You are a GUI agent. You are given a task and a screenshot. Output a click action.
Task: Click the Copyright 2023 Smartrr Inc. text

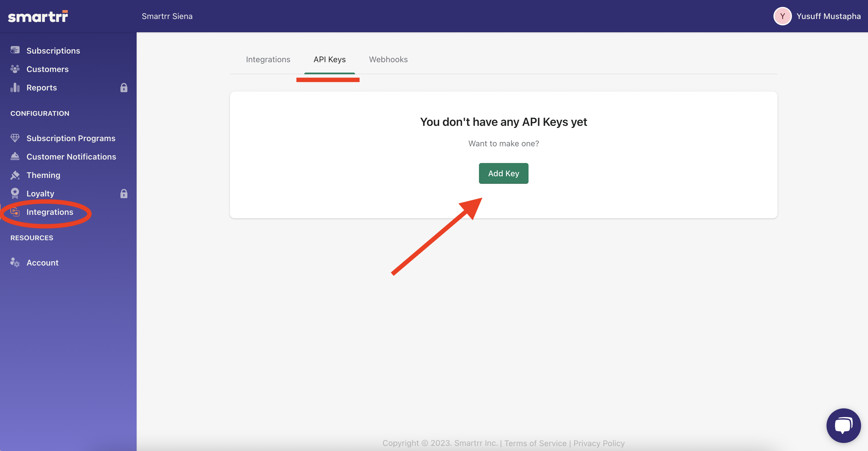pyautogui.click(x=440, y=443)
